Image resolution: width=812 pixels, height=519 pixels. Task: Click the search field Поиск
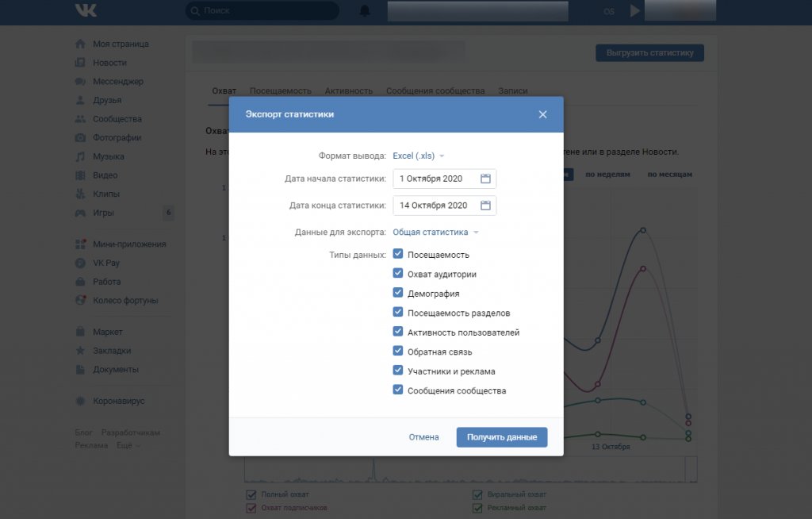262,11
